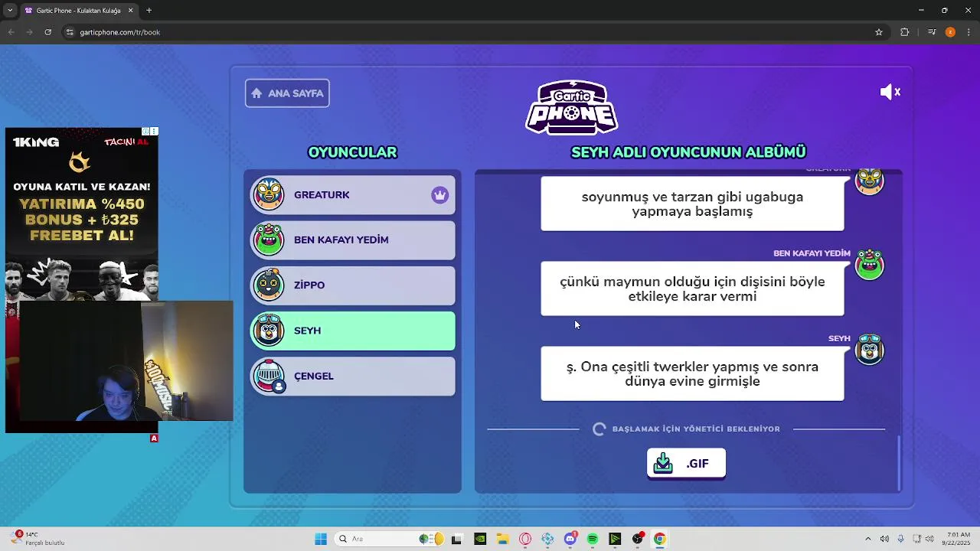Click the album panel vertical scrollbar
This screenshot has width=980, height=551.
click(x=900, y=462)
